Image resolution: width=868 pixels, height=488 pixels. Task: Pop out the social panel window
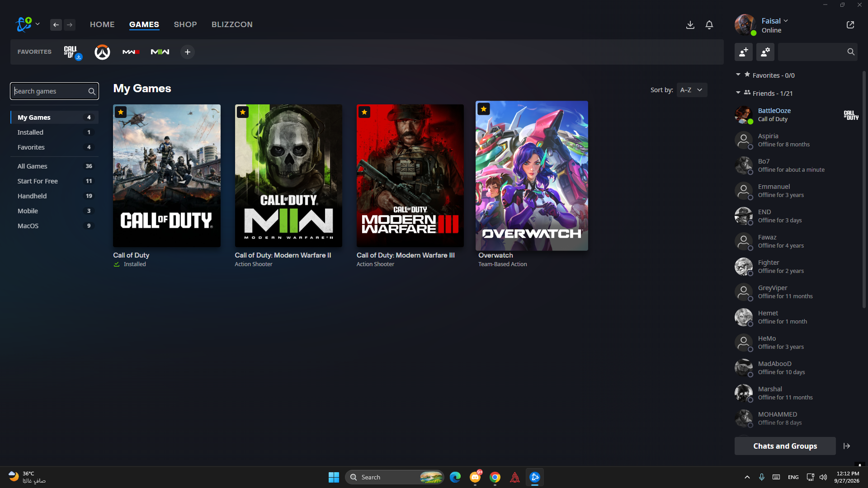pos(850,25)
